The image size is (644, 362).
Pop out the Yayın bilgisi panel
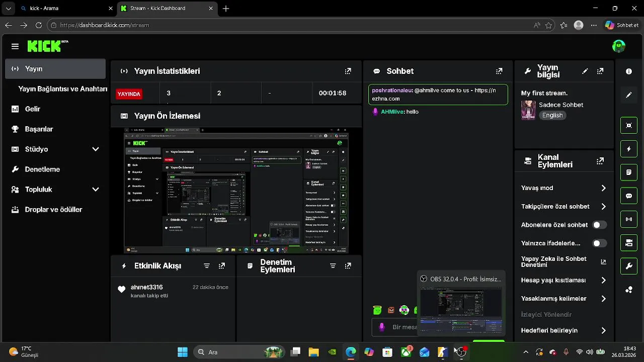click(600, 71)
